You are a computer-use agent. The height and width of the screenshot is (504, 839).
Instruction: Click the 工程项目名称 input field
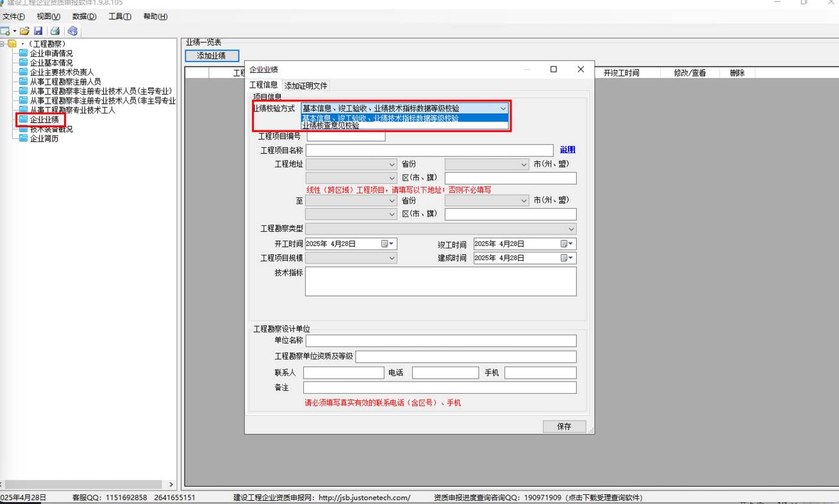[429, 150]
